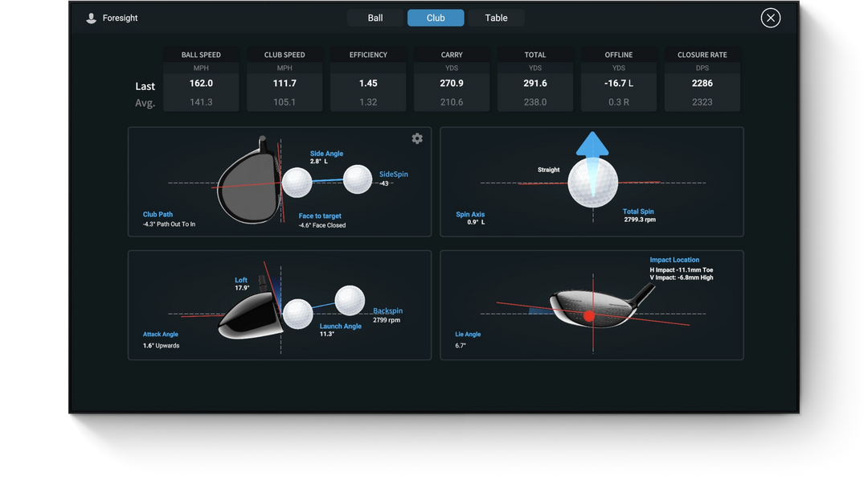Click the Offline value -16.7 L
The width and height of the screenshot is (868, 481).
pos(618,82)
